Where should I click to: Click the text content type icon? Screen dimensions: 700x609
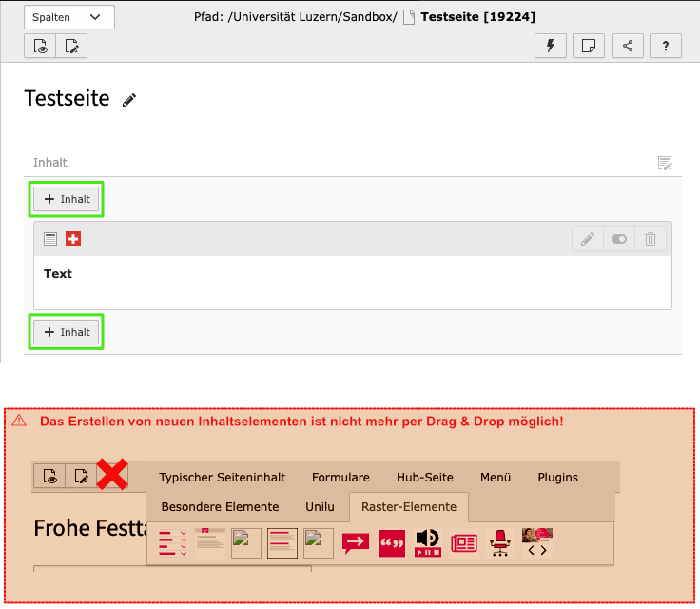(50, 239)
